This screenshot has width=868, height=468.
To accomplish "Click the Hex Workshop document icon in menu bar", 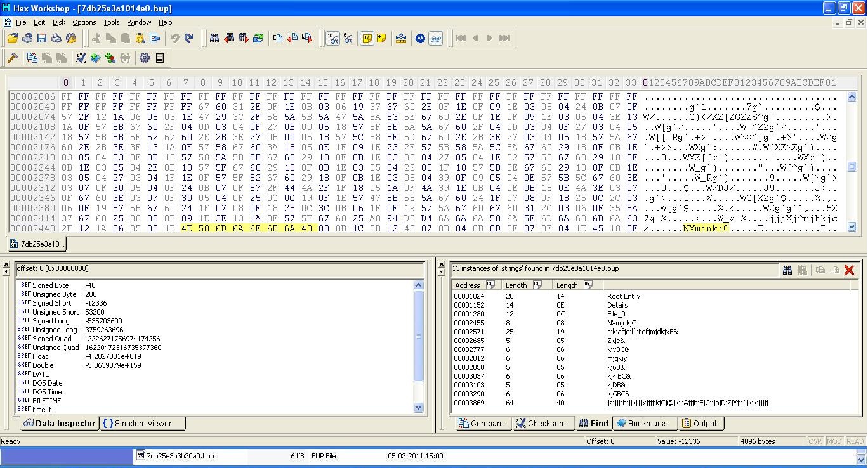I will point(7,22).
